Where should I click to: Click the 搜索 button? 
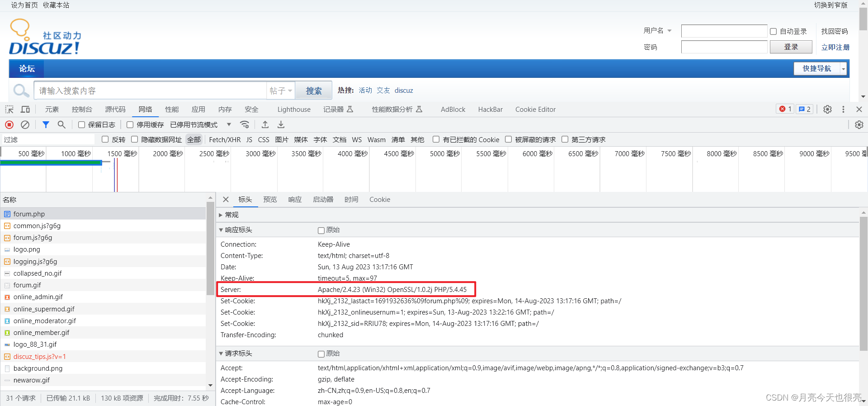pyautogui.click(x=314, y=91)
